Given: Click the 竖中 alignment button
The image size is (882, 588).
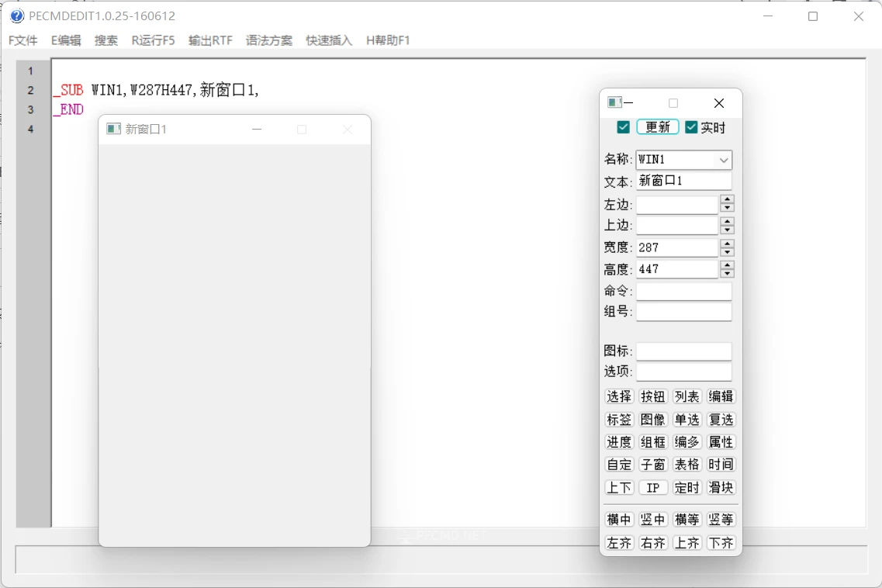Looking at the screenshot, I should coord(653,520).
